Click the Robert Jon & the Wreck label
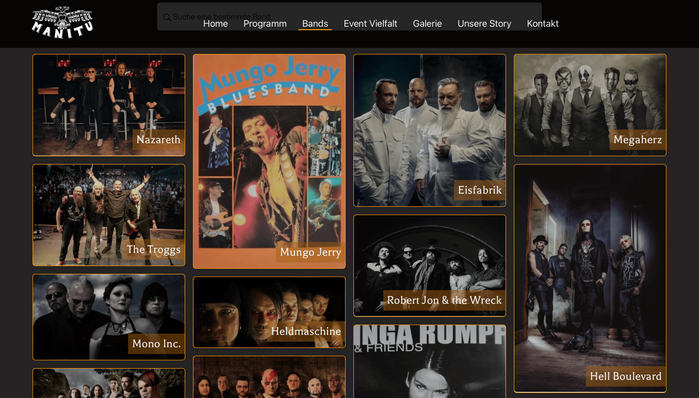 (x=444, y=300)
